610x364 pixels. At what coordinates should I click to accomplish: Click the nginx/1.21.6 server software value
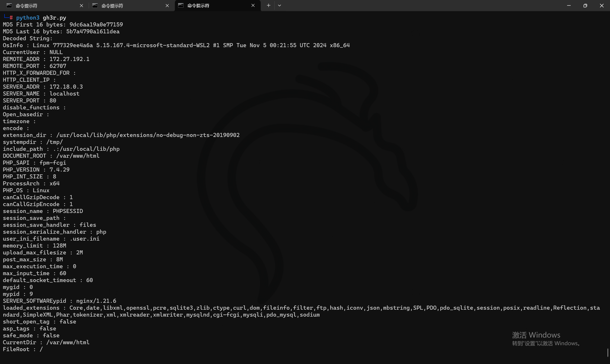(96, 301)
